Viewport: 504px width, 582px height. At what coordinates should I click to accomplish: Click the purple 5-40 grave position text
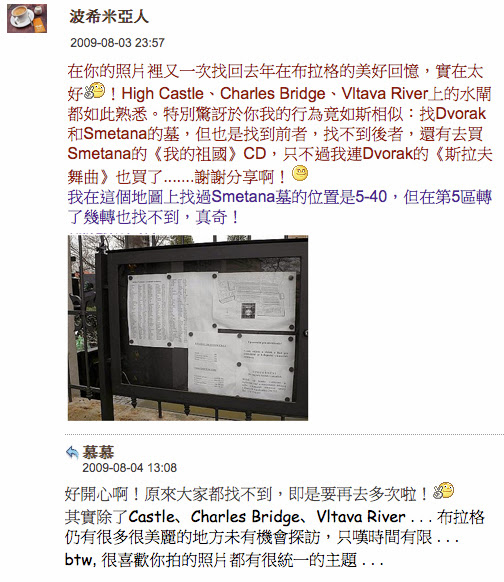coord(371,197)
